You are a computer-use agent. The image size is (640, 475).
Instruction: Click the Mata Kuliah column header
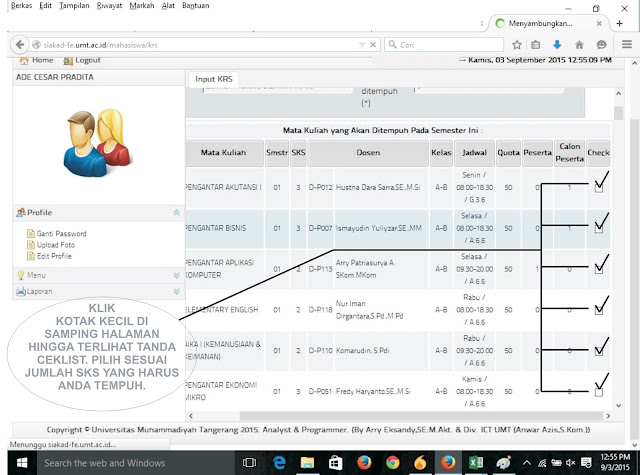click(x=224, y=153)
